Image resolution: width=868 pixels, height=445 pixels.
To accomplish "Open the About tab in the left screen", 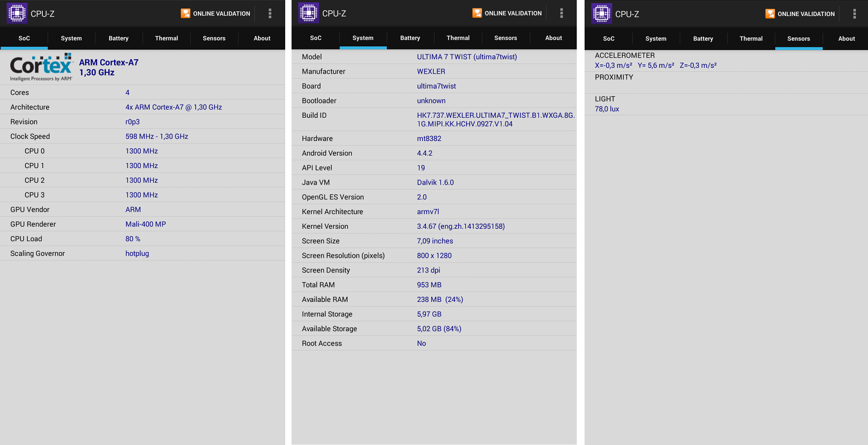I will (262, 38).
